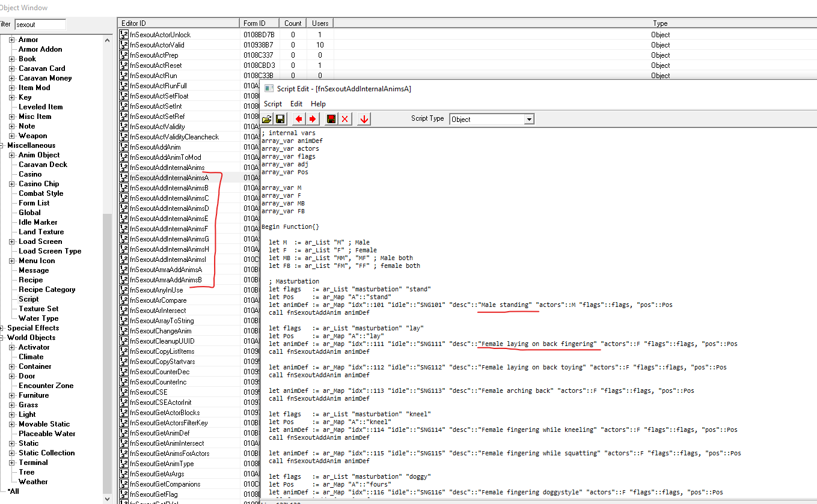
Task: Click script icon beside fnSexoutActSetInt
Action: (124, 106)
